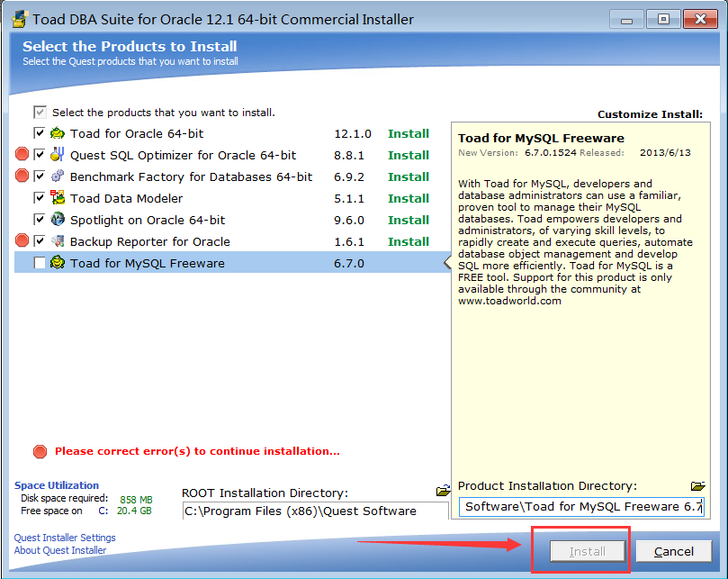Click the red error icon next to the warning message
This screenshot has width=728, height=579.
coord(40,451)
